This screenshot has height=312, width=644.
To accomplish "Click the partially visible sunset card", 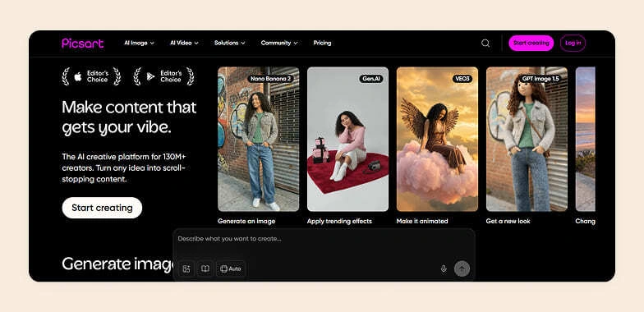I will pos(585,140).
